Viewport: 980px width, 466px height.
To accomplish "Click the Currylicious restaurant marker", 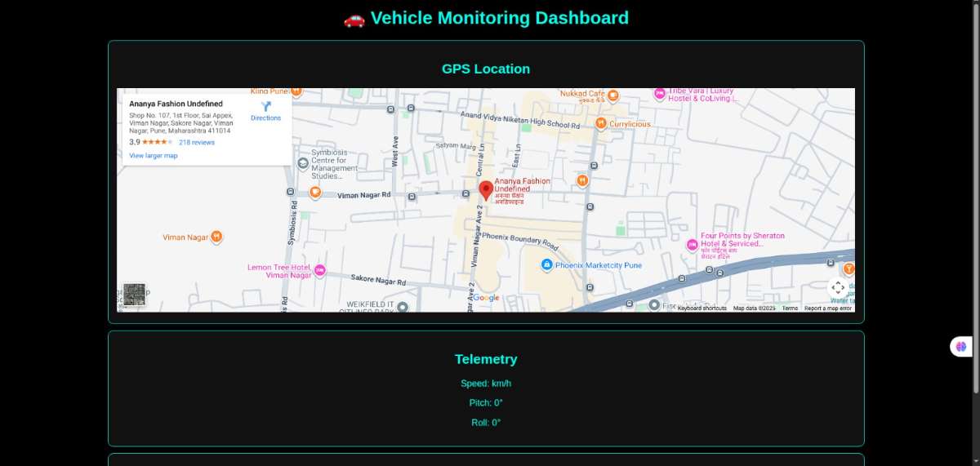I will coord(600,124).
